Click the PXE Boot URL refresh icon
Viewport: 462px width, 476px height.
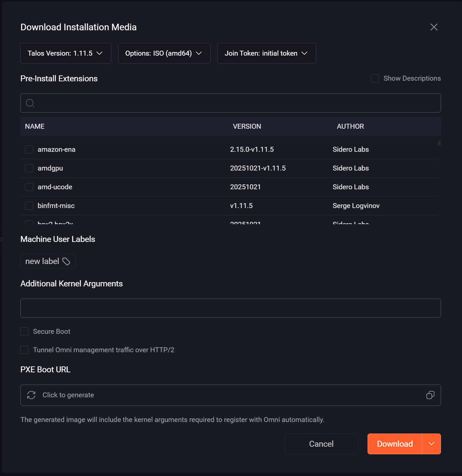(31, 395)
